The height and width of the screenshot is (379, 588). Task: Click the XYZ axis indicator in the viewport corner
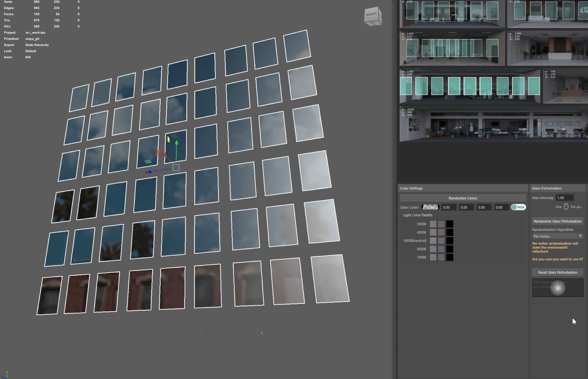(x=5, y=374)
